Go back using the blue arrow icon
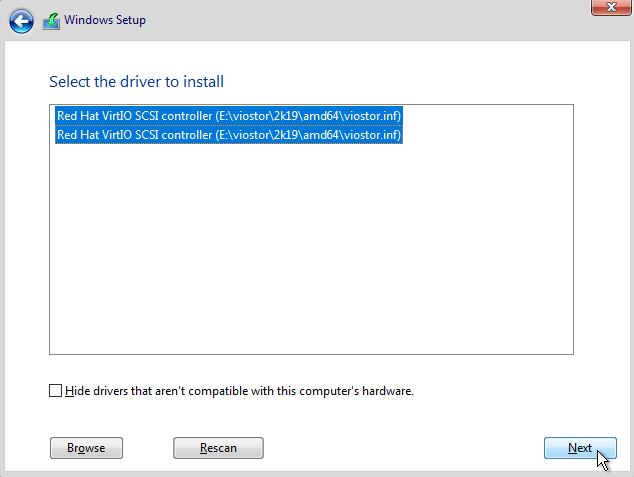 click(x=21, y=21)
